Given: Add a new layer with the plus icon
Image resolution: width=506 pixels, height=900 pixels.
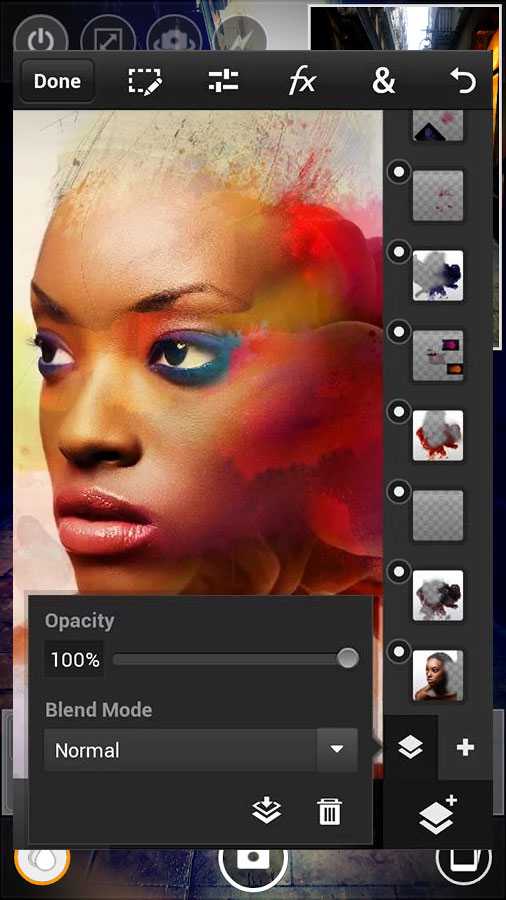Looking at the screenshot, I should tap(465, 747).
